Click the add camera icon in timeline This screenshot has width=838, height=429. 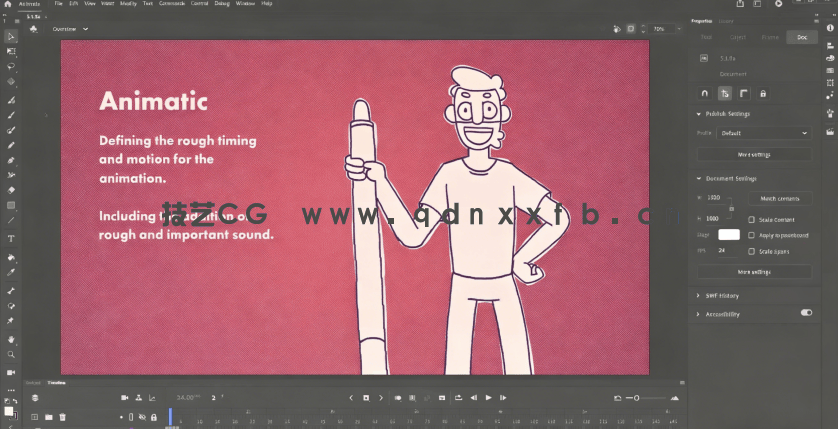pyautogui.click(x=125, y=398)
